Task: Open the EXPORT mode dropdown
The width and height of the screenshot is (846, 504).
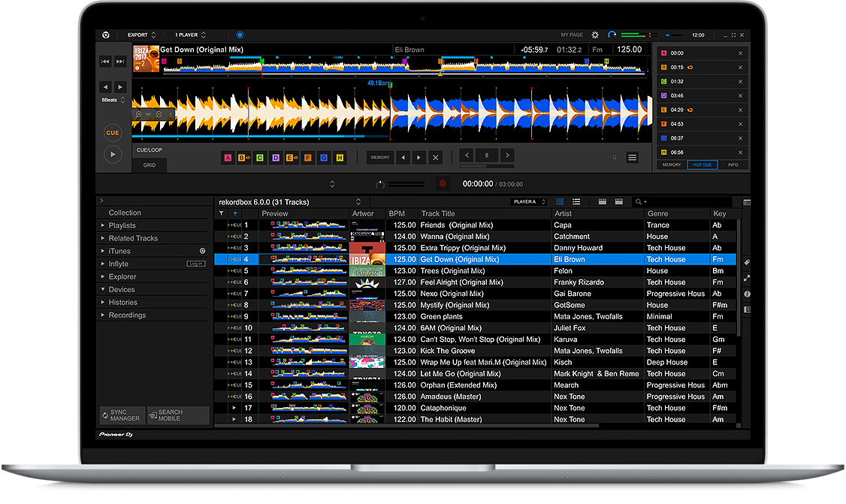Action: tap(141, 35)
